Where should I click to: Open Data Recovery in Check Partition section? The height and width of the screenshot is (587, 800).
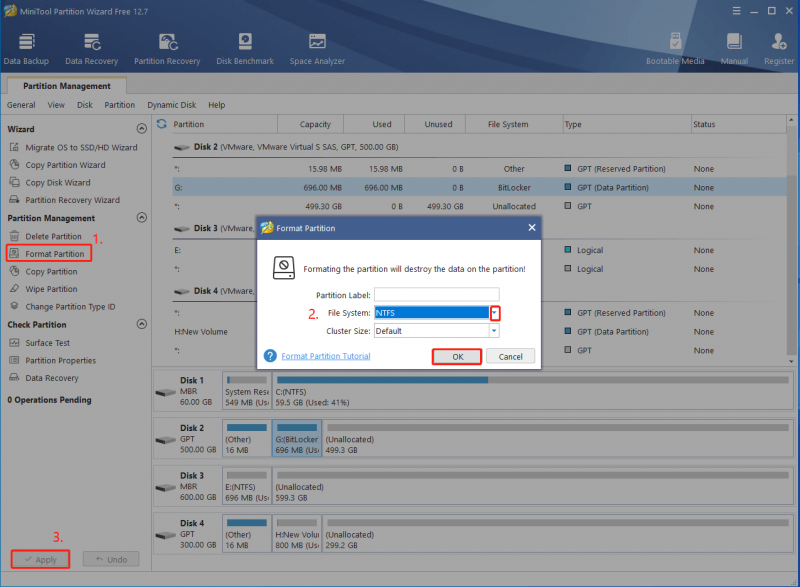44,378
